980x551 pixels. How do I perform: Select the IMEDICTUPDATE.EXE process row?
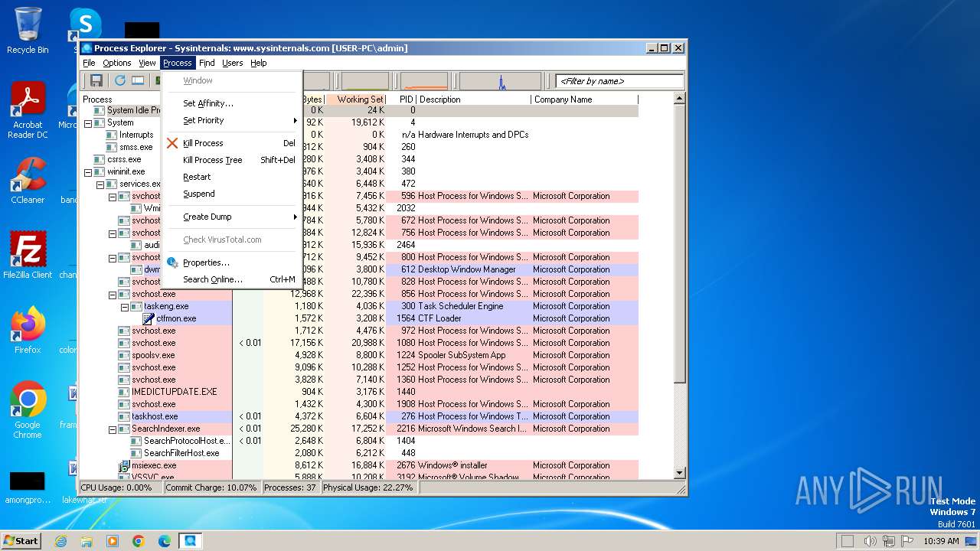359,392
